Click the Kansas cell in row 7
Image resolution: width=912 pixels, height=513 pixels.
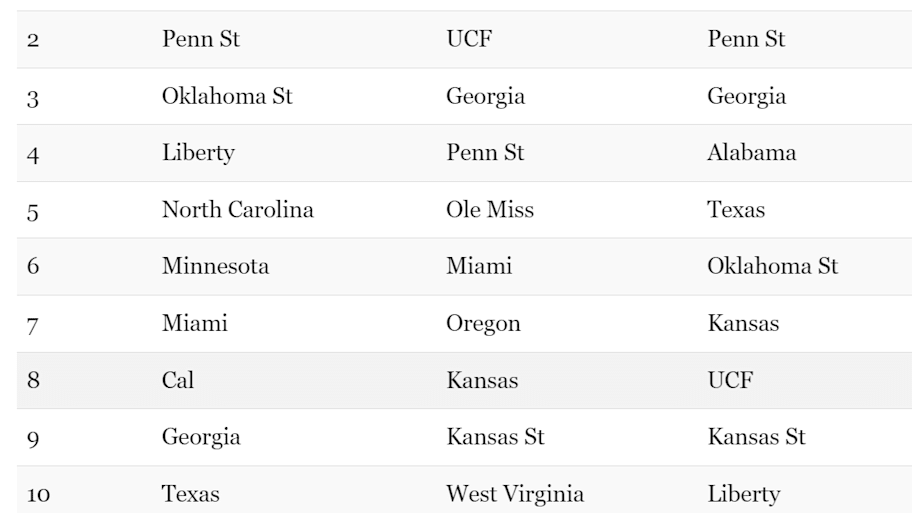(742, 324)
